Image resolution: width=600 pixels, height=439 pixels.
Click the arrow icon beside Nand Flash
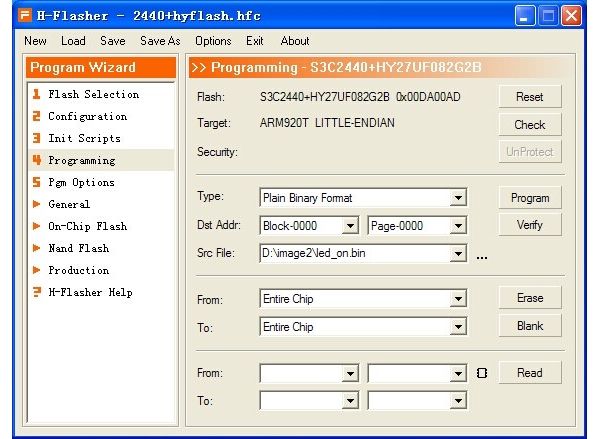[x=37, y=249]
